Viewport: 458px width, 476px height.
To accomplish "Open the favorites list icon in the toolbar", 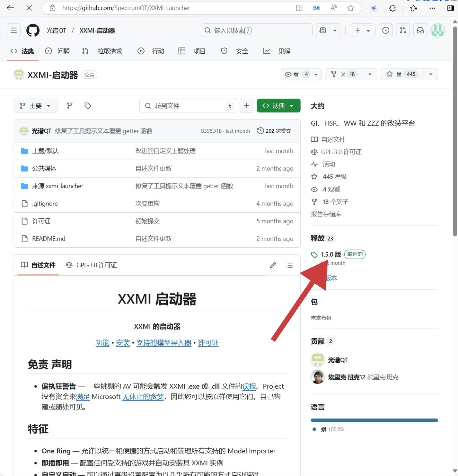I will 414,8.
